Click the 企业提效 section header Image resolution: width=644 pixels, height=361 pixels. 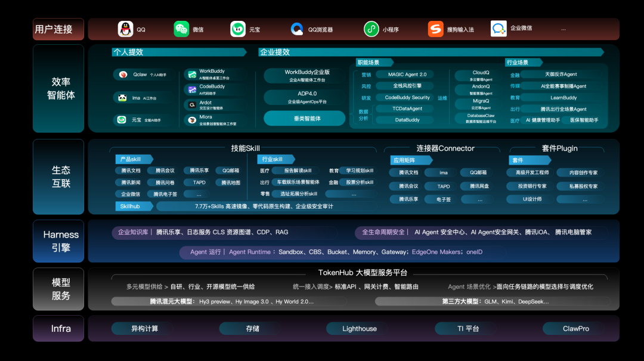431,53
